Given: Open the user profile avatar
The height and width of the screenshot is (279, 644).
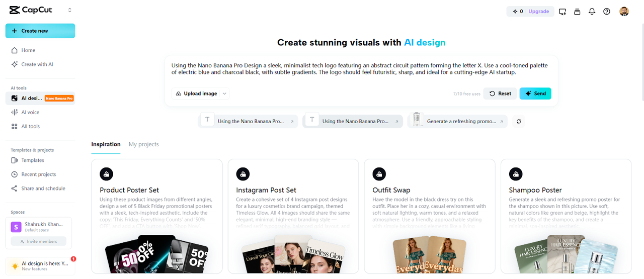Looking at the screenshot, I should click(x=624, y=11).
